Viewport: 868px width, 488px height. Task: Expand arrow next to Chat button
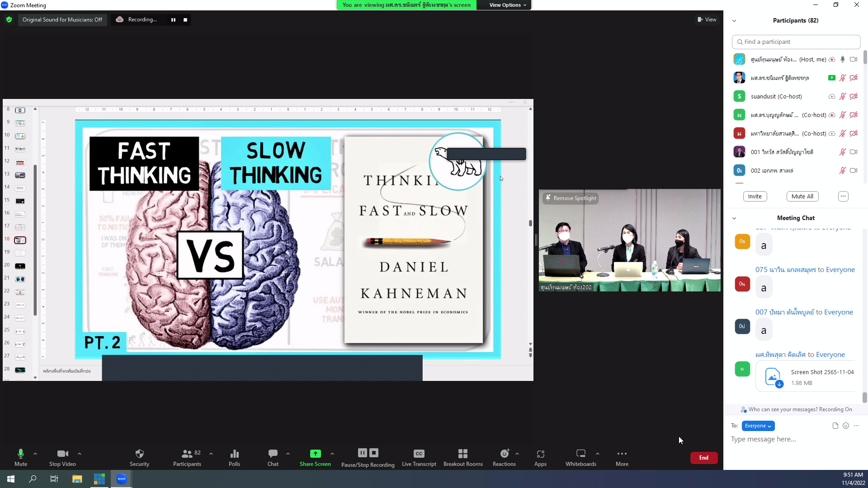[288, 454]
